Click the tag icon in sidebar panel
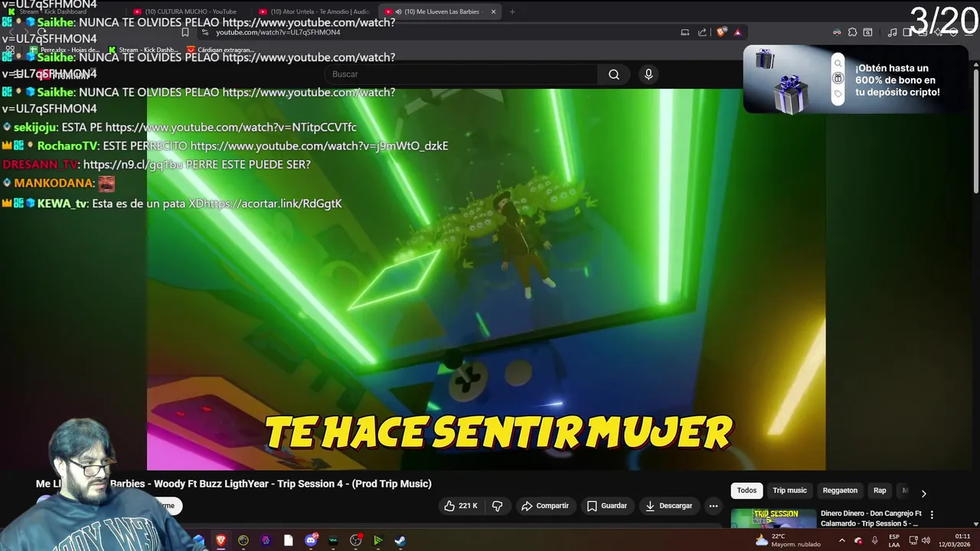Viewport: 980px width, 551px height. click(x=838, y=94)
